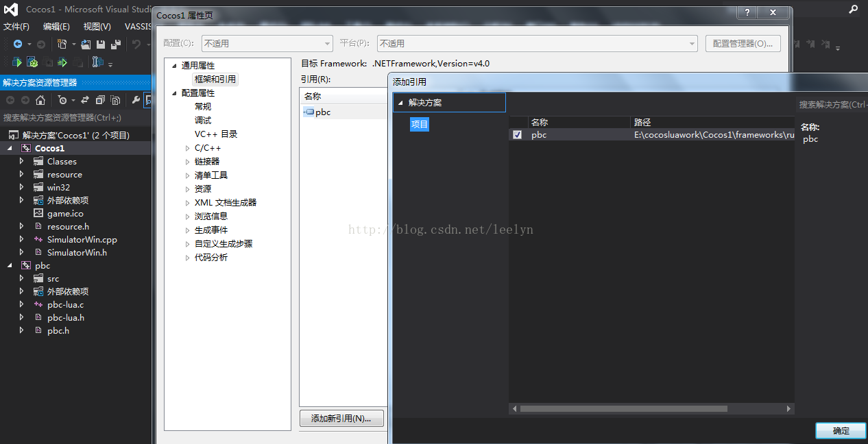Click the properties wrench icon in Solution Explorer
This screenshot has width=868, height=444.
click(x=136, y=100)
